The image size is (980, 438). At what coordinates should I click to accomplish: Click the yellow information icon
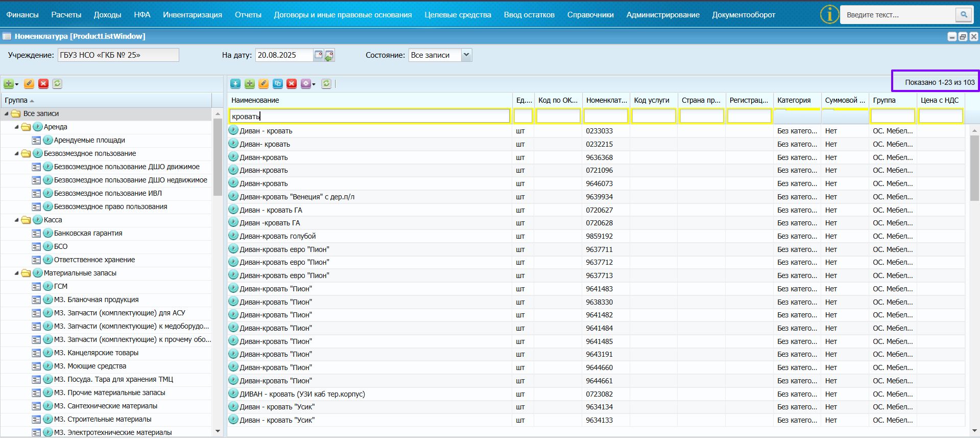click(829, 15)
